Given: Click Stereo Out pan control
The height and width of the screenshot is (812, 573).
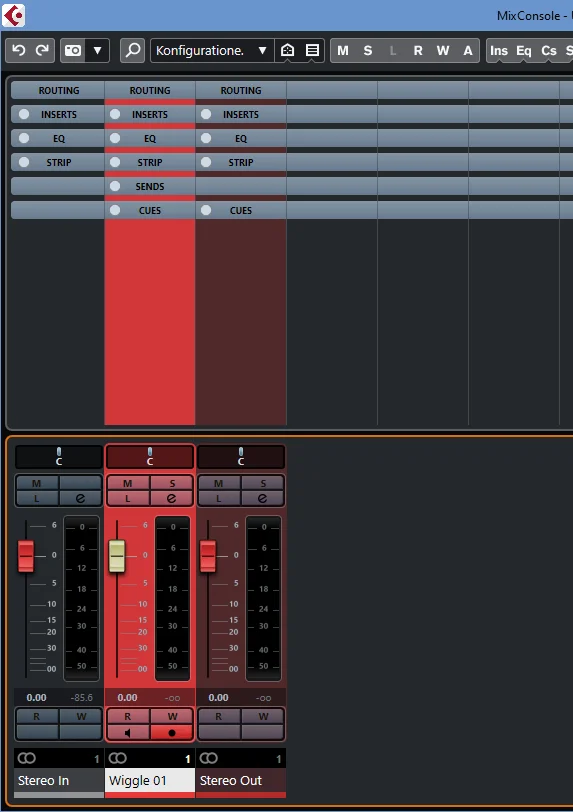Looking at the screenshot, I should tap(241, 457).
